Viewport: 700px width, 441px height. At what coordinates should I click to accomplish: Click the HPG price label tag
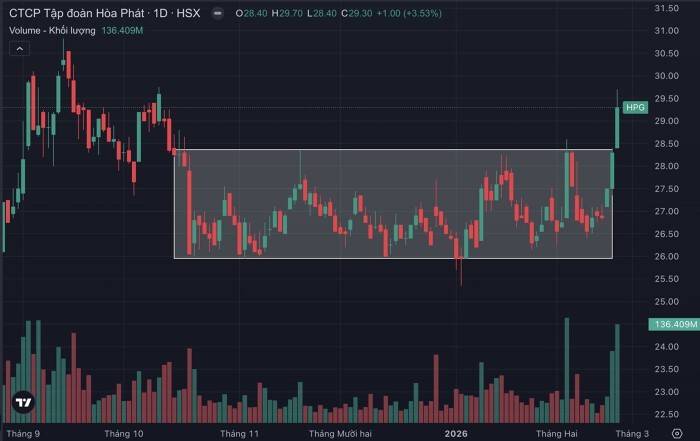pyautogui.click(x=635, y=107)
